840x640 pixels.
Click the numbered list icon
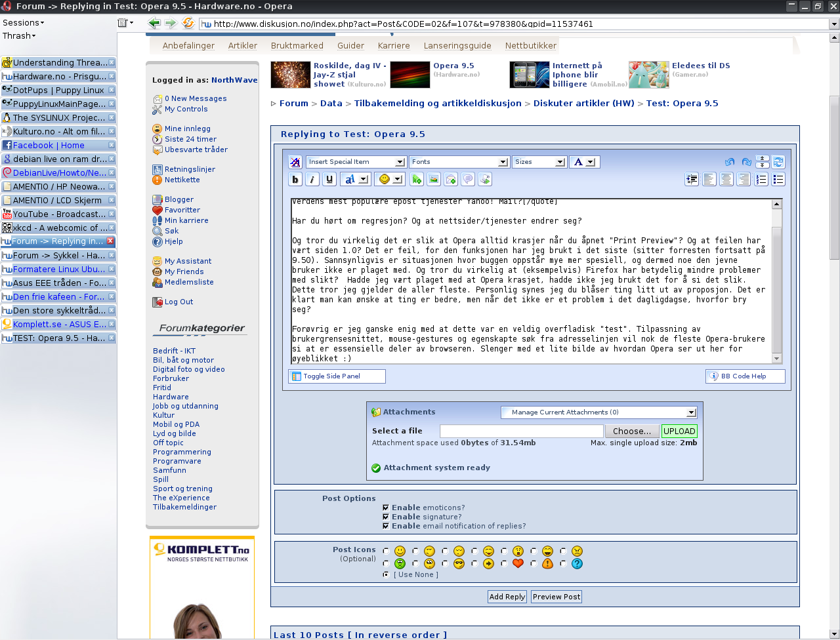click(x=761, y=179)
